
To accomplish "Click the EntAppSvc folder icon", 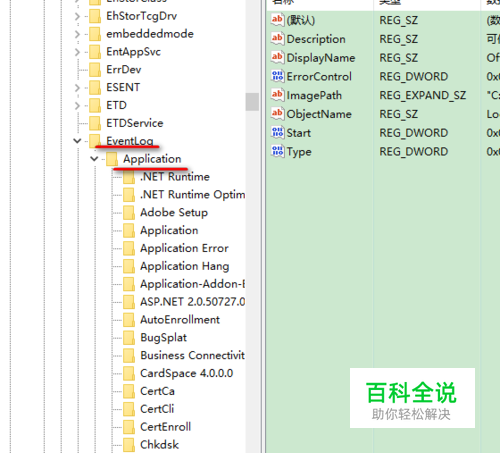I will tap(95, 52).
